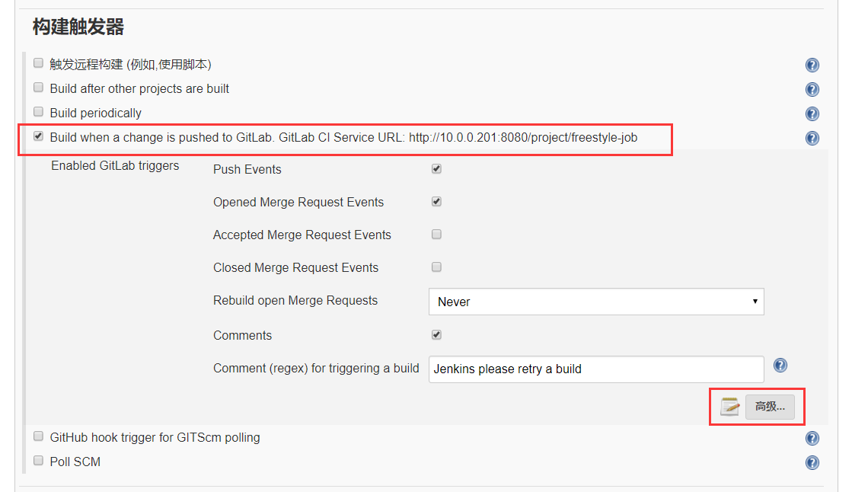Open help for Build after other projects
This screenshot has width=868, height=492.
tap(812, 89)
